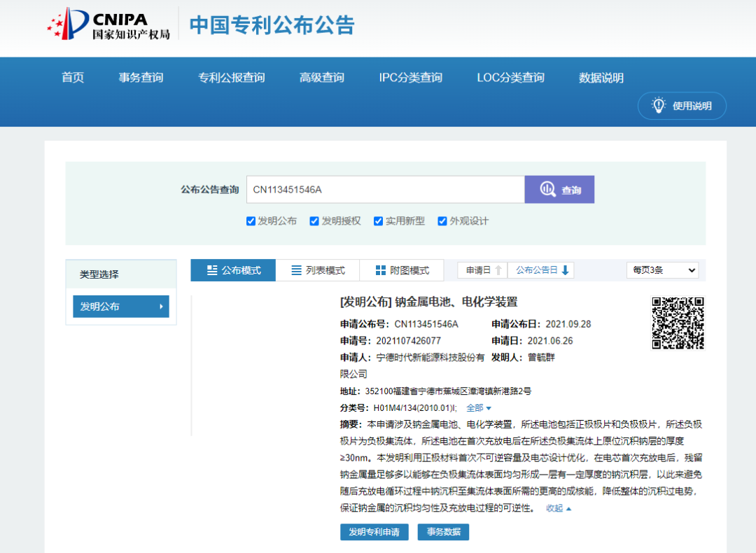The image size is (756, 553).
Task: Switch to 列表模式 list view
Action: click(317, 270)
